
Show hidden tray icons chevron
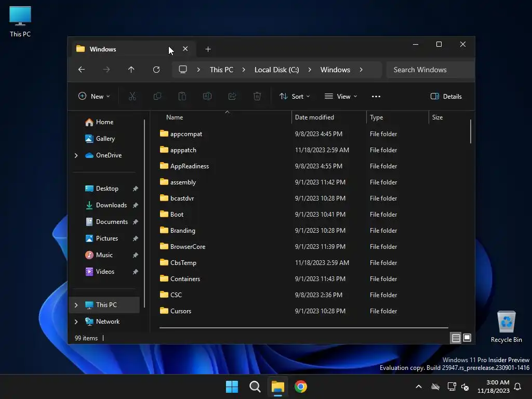(x=419, y=387)
